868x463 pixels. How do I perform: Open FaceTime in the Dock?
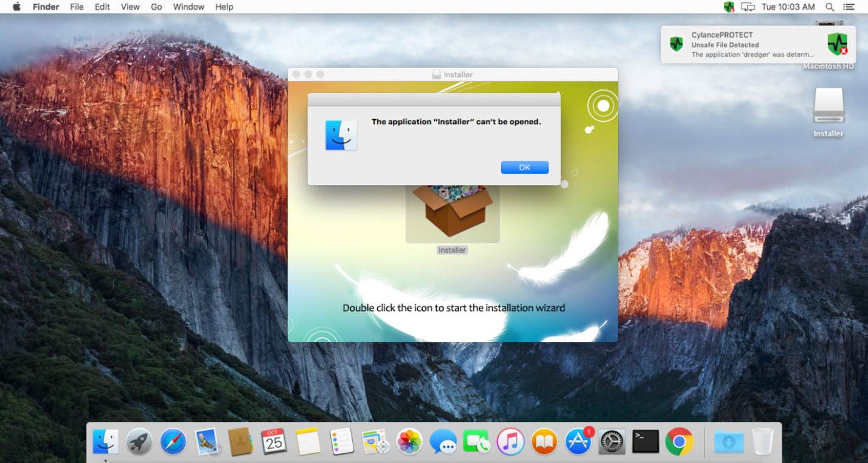click(476, 441)
